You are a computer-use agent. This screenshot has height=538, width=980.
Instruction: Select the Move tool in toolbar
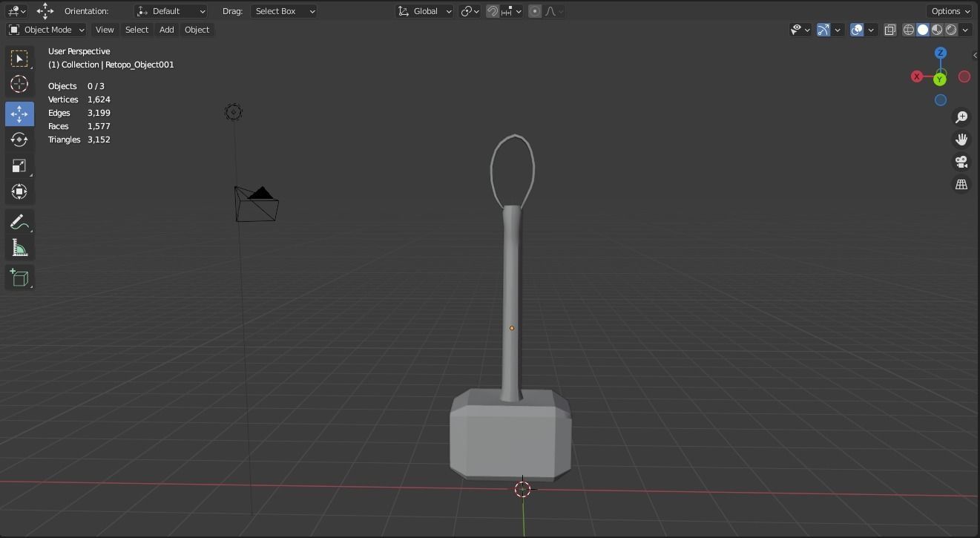pyautogui.click(x=19, y=114)
